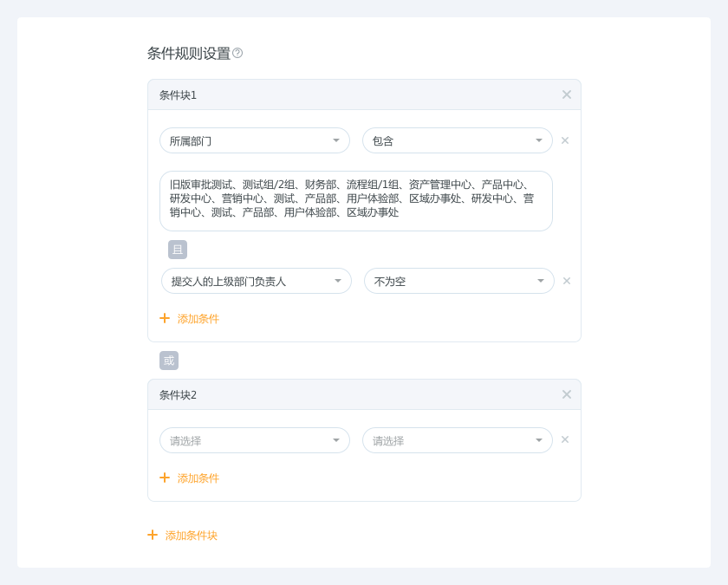Open the 所属部门 field dropdown
Image resolution: width=728 pixels, height=585 pixels.
pos(255,140)
